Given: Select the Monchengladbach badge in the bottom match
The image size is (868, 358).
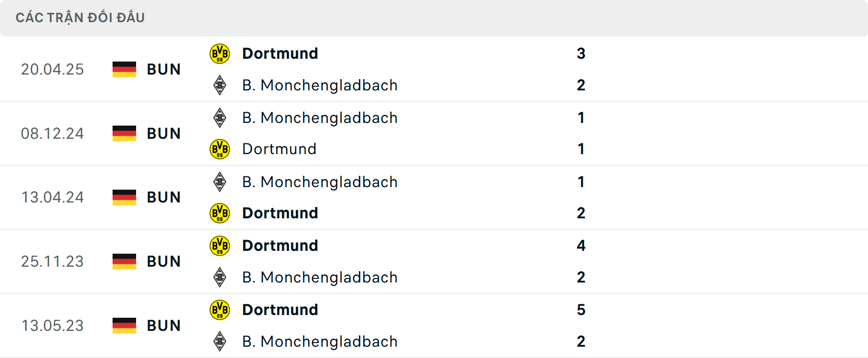Looking at the screenshot, I should (x=220, y=341).
